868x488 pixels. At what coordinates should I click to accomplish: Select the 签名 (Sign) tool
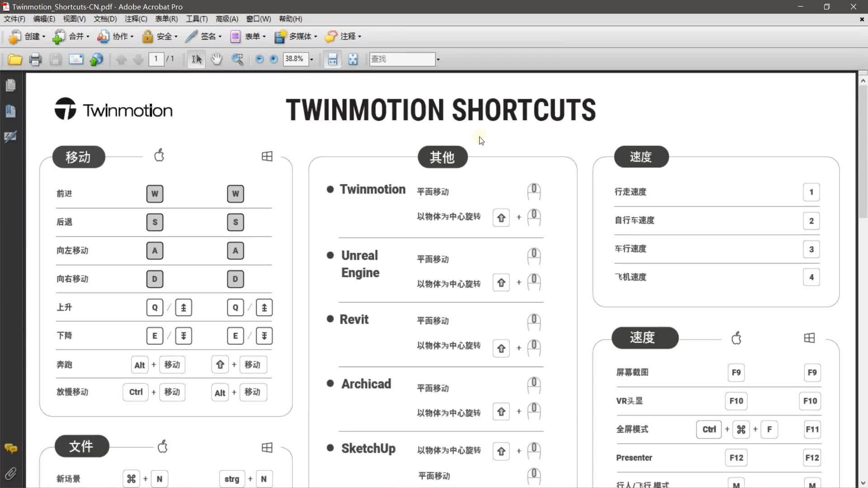[x=207, y=37]
